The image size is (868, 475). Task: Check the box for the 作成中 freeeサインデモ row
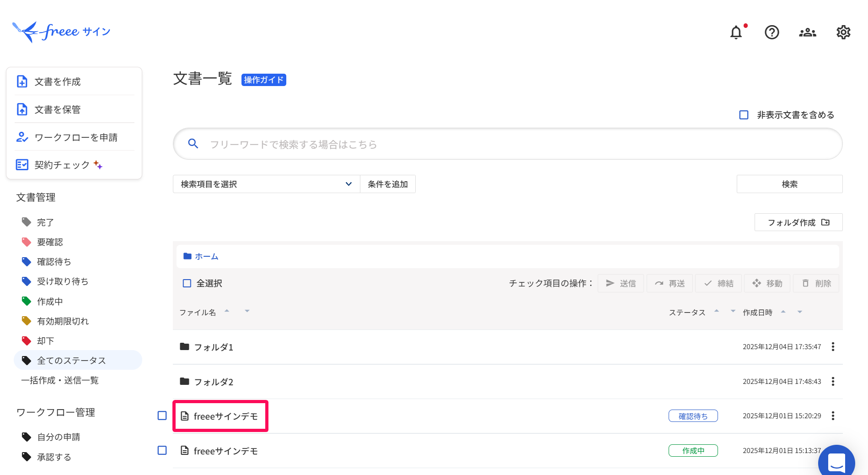tap(162, 450)
